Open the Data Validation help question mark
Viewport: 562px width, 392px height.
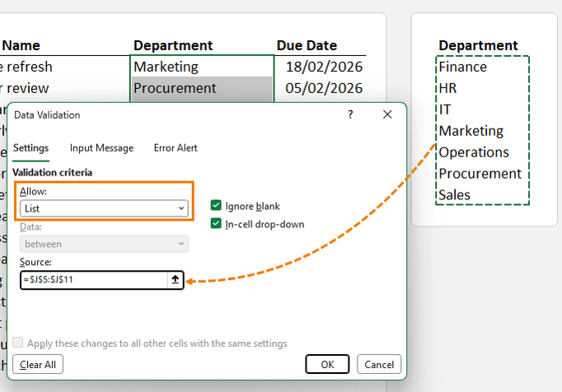point(350,114)
